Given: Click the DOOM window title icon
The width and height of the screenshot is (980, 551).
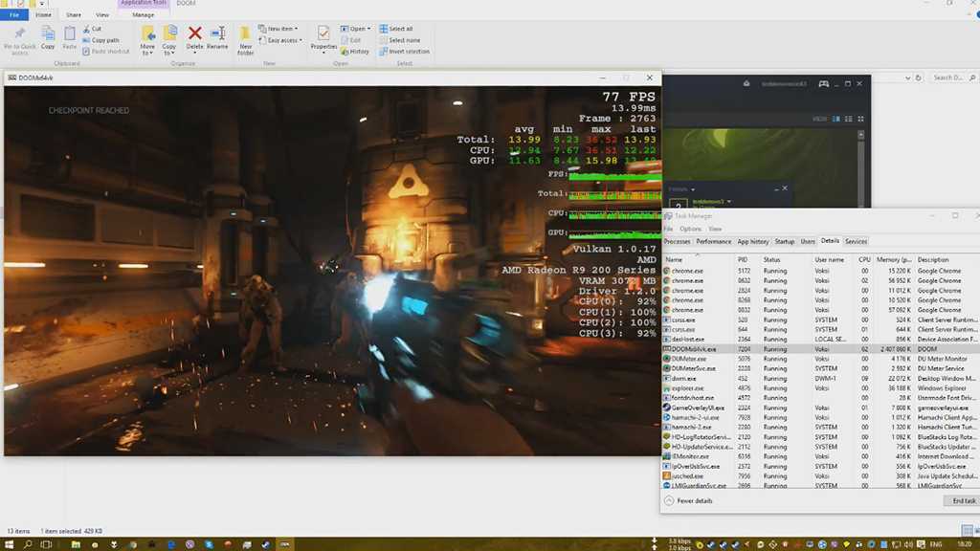Looking at the screenshot, I should pos(11,77).
